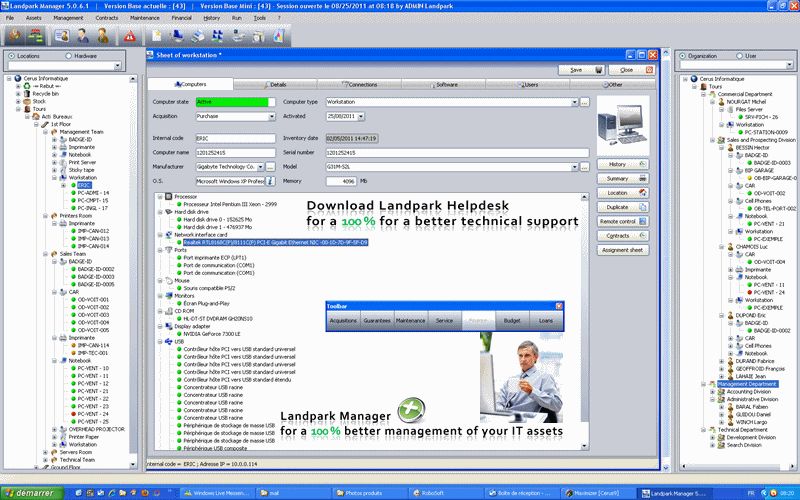
Task: Collapse the Hard disk drive node
Action: click(x=160, y=212)
